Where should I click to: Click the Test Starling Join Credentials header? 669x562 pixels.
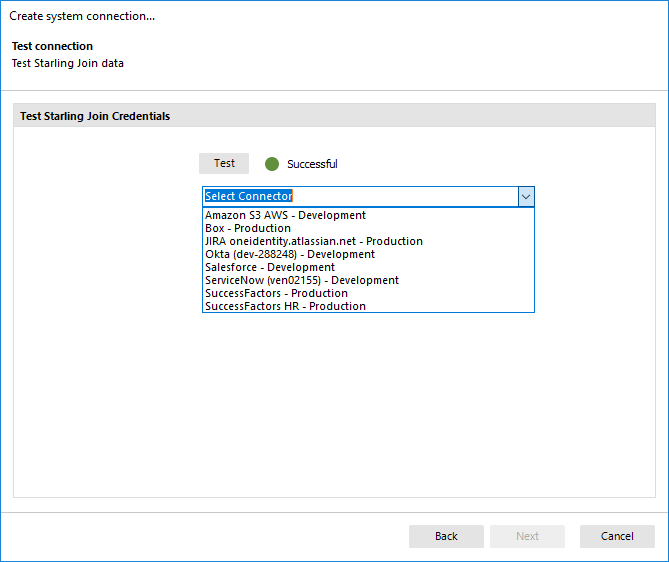[95, 116]
